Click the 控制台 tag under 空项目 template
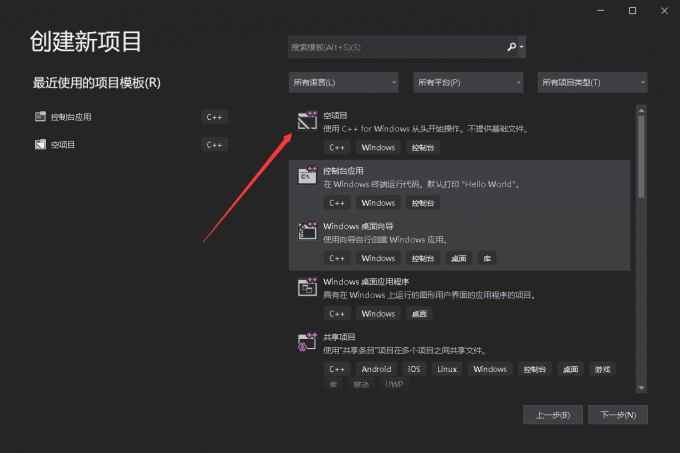This screenshot has width=680, height=453. click(x=423, y=147)
